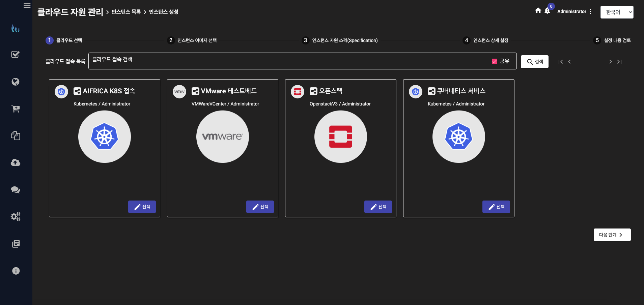Click the cloud upload sidebar icon
The image size is (644, 305).
16,163
